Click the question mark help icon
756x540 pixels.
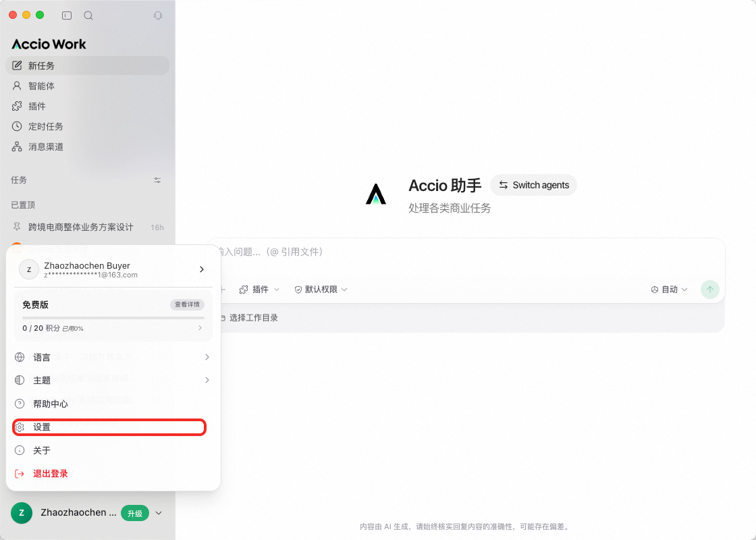(x=20, y=404)
